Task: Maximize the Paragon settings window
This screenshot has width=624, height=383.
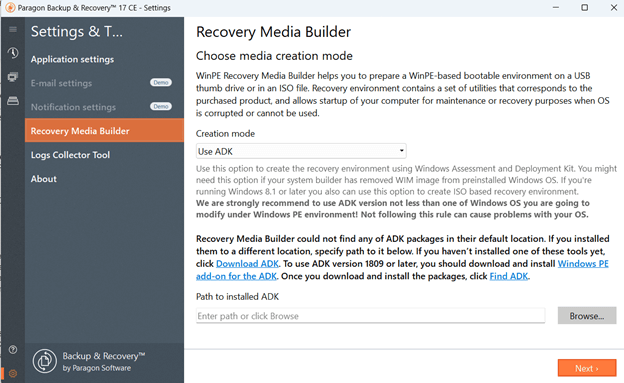Action: click(x=585, y=8)
